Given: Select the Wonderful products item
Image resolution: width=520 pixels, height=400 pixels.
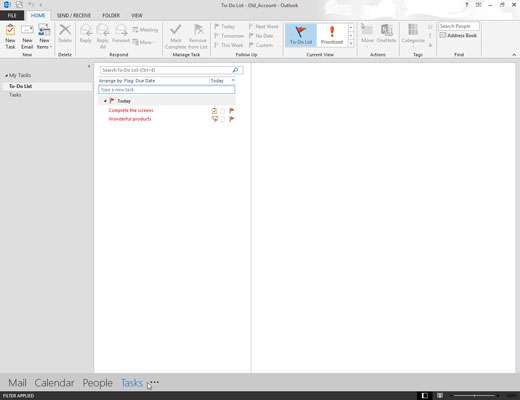Looking at the screenshot, I should (130, 119).
